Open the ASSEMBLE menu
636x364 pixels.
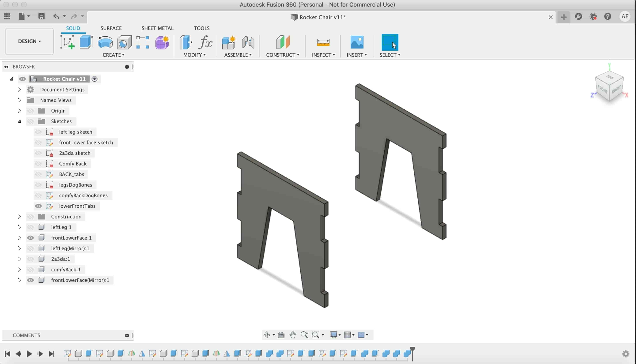[x=238, y=55]
